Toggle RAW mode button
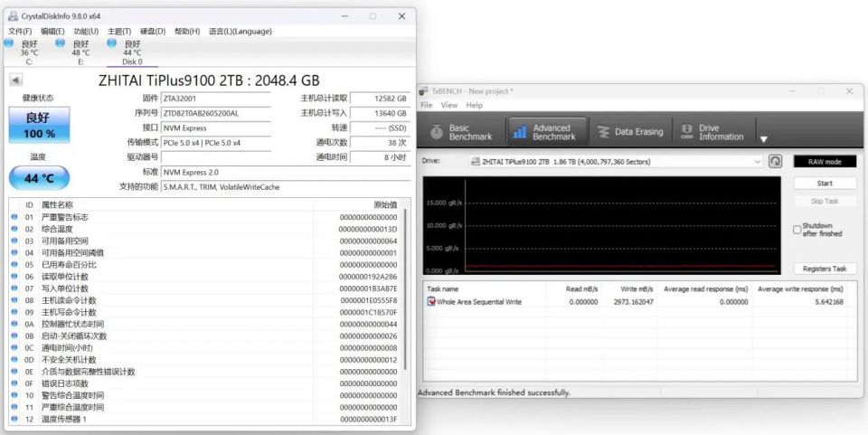Image resolution: width=868 pixels, height=435 pixels. [825, 162]
